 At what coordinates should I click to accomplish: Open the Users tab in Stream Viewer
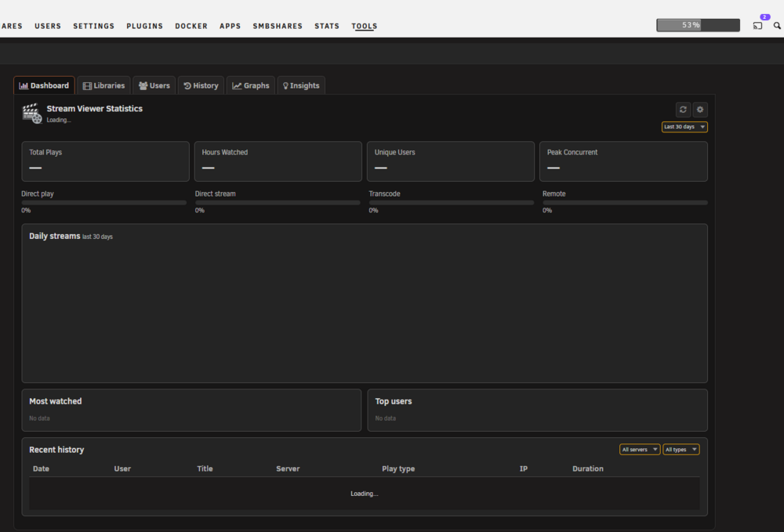[154, 85]
